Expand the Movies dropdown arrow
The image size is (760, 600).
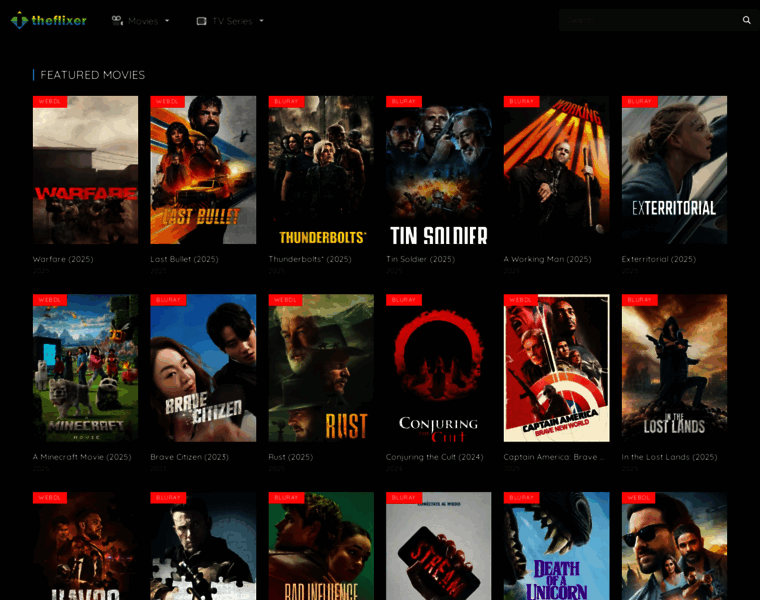167,21
